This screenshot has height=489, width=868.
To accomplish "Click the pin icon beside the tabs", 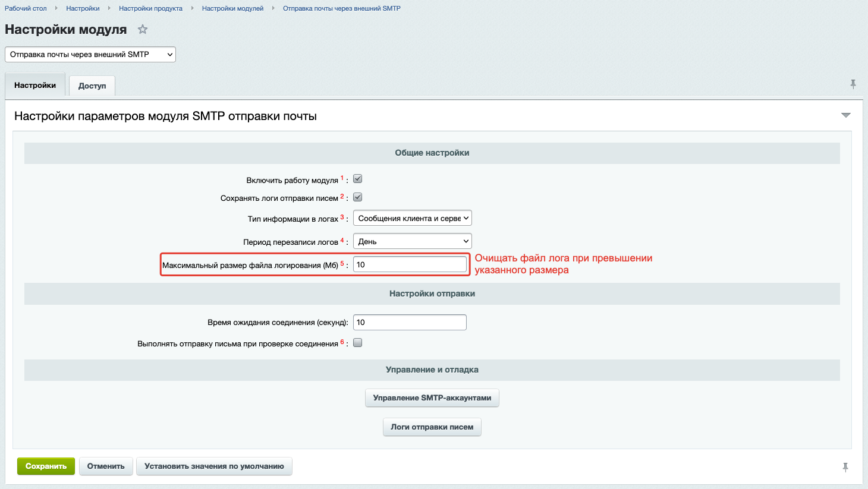I will pos(853,84).
